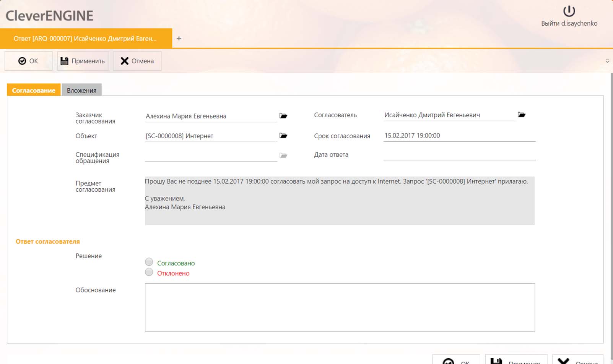The width and height of the screenshot is (613, 364).
Task: Click the Предмет согласования gray text box
Action: click(x=340, y=201)
